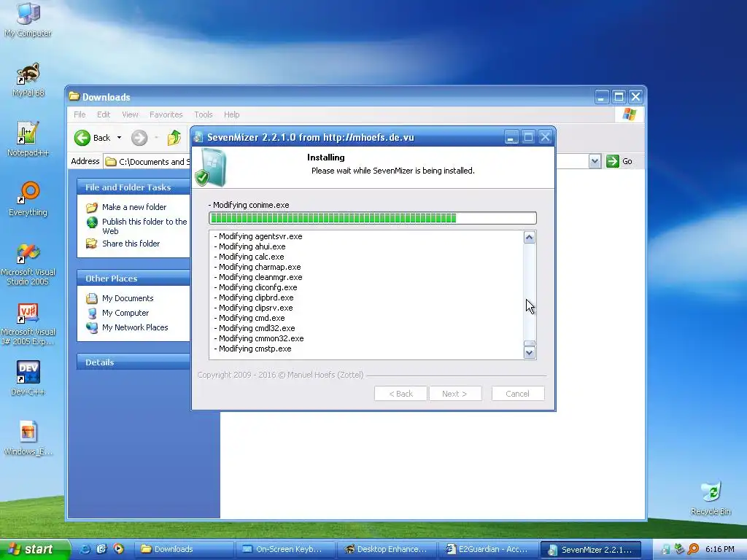Switch to Desktop Enhance taskbar button
The width and height of the screenshot is (747, 560).
click(387, 549)
